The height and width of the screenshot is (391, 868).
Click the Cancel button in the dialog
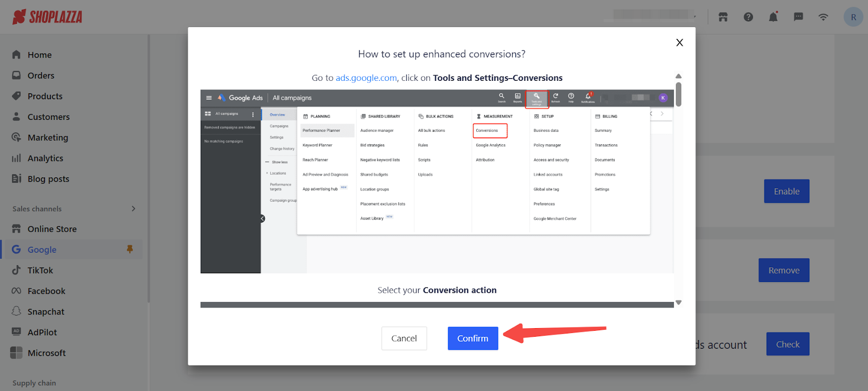pyautogui.click(x=404, y=338)
